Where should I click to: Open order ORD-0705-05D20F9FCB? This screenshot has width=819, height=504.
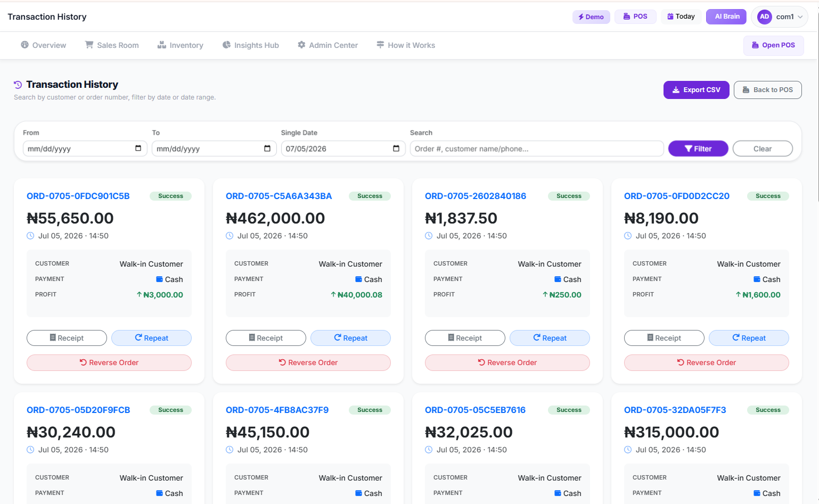click(x=78, y=410)
